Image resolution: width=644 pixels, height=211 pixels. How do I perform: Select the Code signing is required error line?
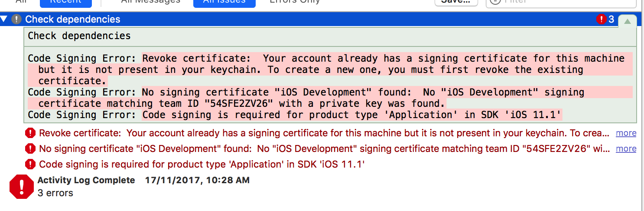click(x=202, y=164)
